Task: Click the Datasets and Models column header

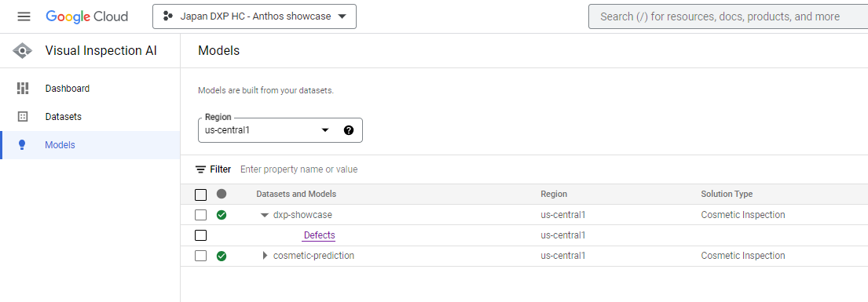Action: 296,195
